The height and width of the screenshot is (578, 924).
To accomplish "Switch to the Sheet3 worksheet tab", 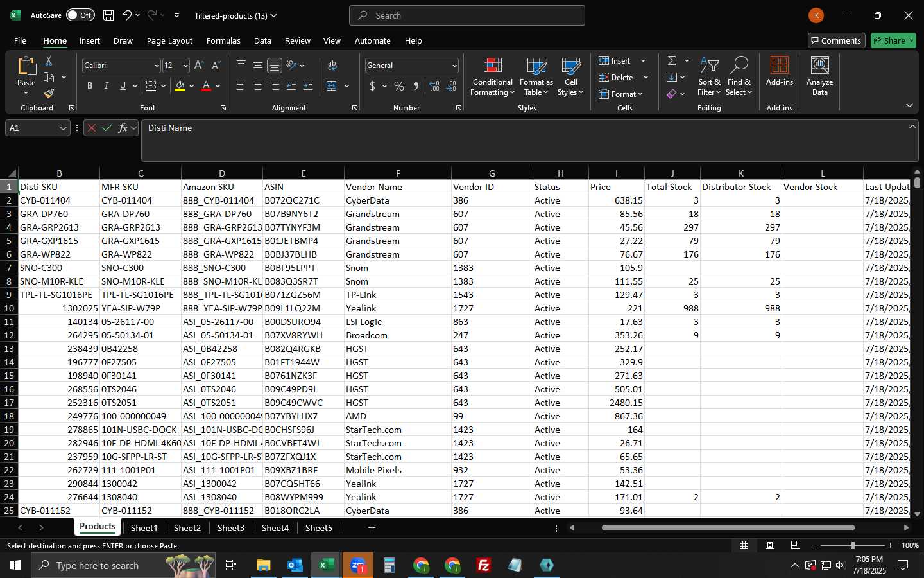I will coord(230,528).
